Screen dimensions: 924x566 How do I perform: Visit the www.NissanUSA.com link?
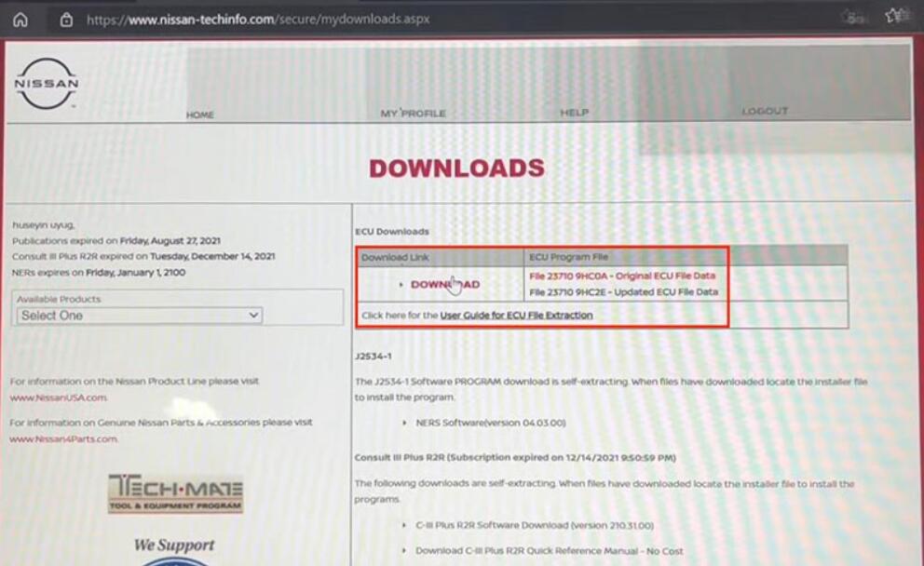click(59, 398)
